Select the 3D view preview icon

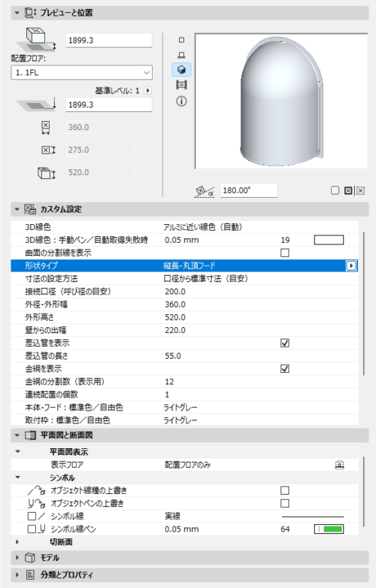(181, 70)
